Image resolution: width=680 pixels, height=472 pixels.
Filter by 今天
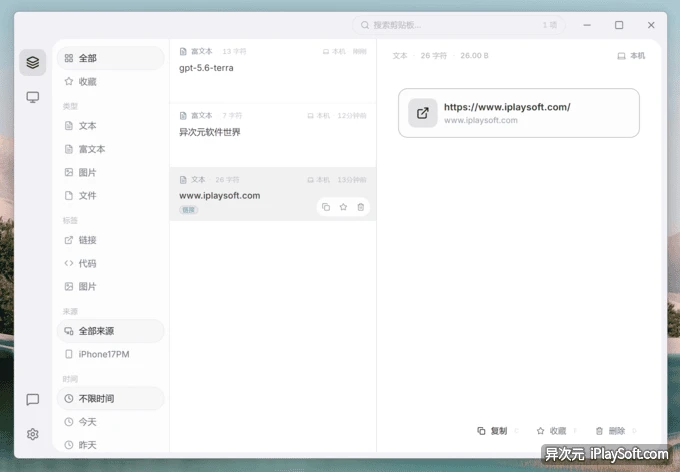click(111, 422)
